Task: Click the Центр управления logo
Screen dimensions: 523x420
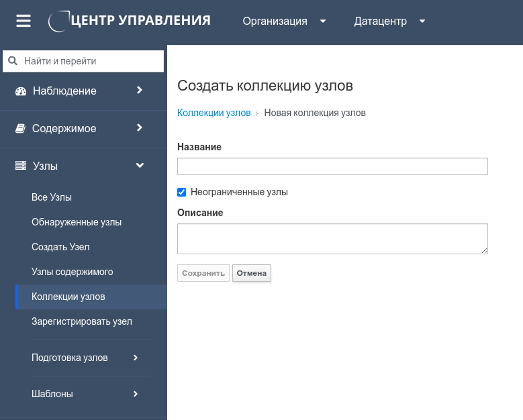Action: click(x=130, y=21)
